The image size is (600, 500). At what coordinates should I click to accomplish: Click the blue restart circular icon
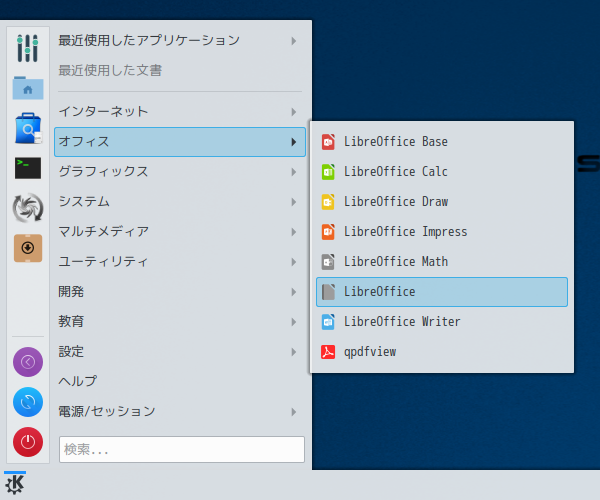[x=28, y=402]
